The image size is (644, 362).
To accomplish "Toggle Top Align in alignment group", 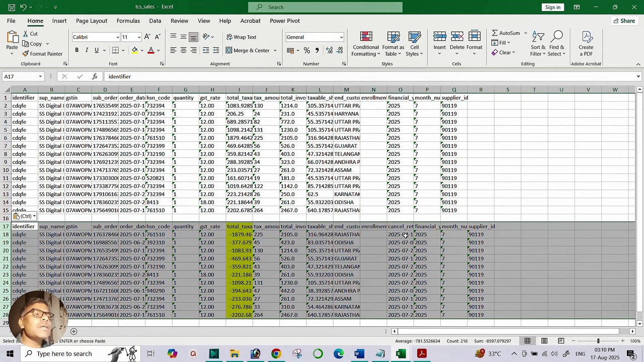I will click(x=173, y=37).
